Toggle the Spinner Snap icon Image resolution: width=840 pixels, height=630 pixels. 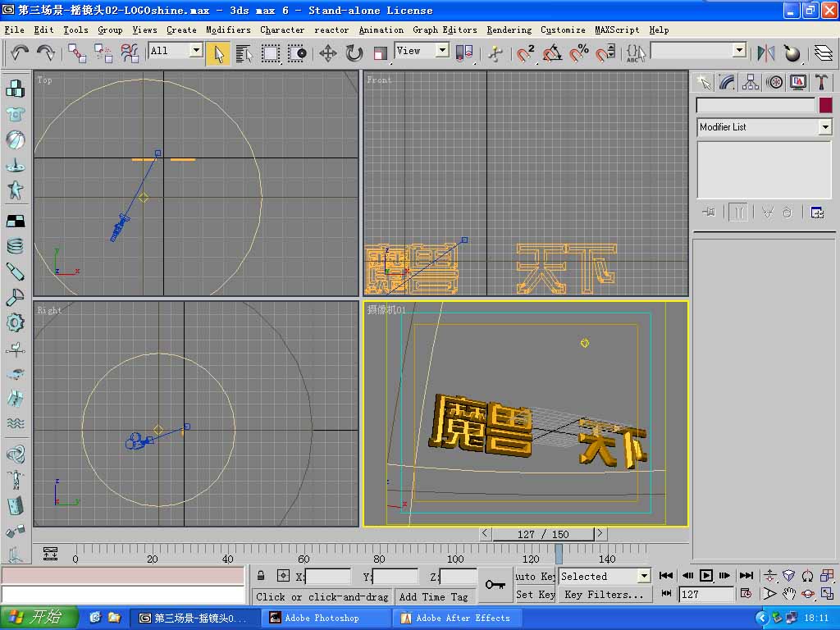pos(605,53)
